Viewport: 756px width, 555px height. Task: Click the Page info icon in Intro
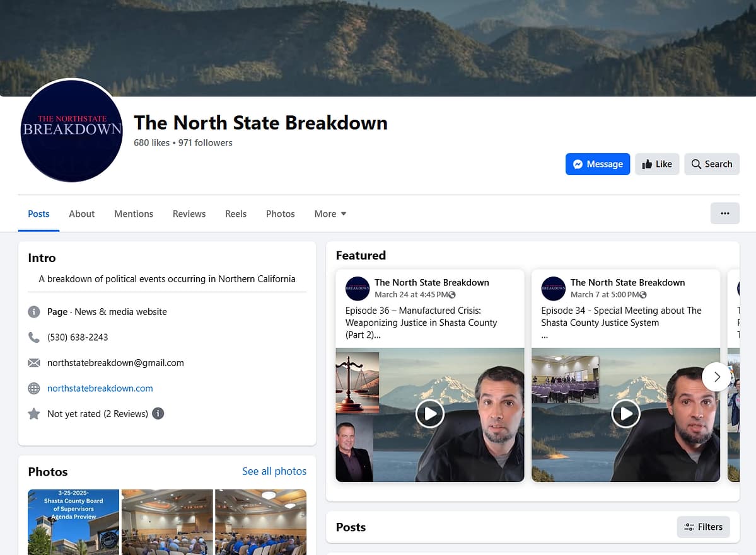[x=34, y=312]
